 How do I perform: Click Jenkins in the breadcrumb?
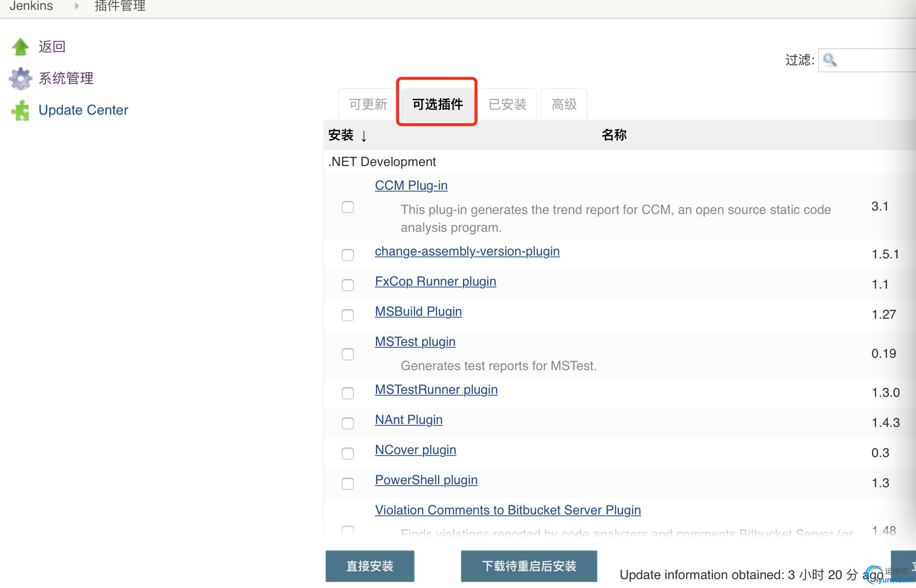tap(31, 6)
